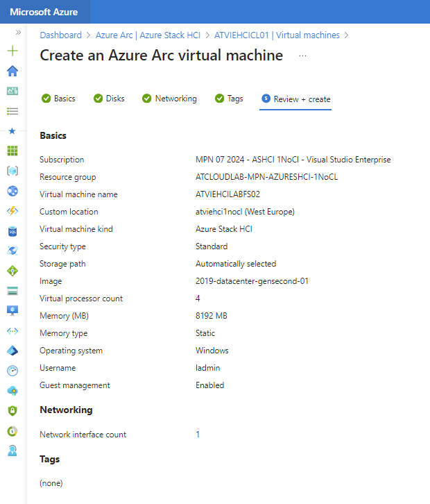Open the Dashboard chart icon in sidebar
Viewport: 430px width, 504px height.
pos(12,91)
